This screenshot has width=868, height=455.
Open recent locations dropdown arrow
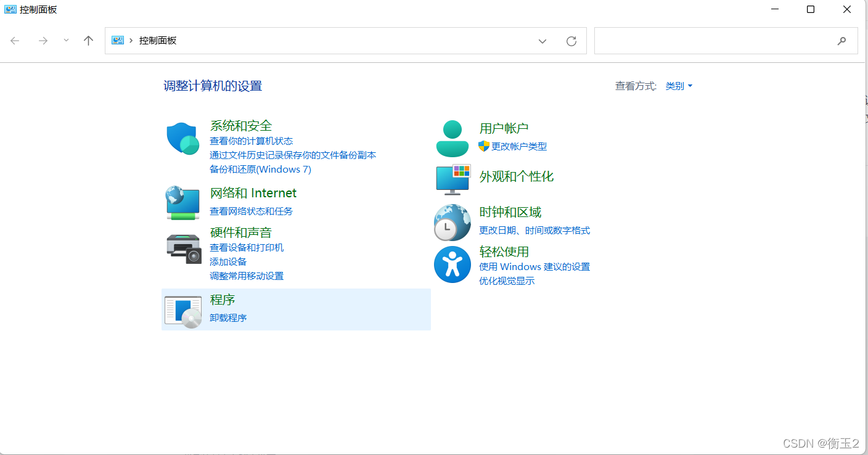[x=66, y=41]
